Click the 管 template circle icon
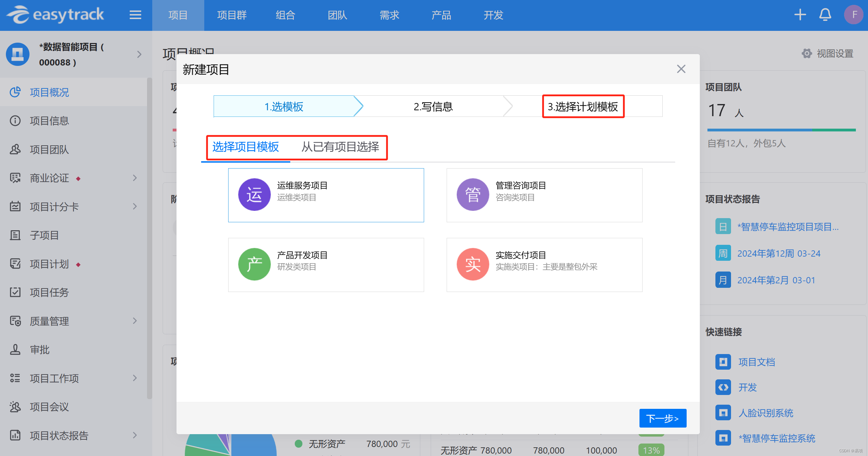Screen dimensions: 868x456 pyautogui.click(x=473, y=195)
